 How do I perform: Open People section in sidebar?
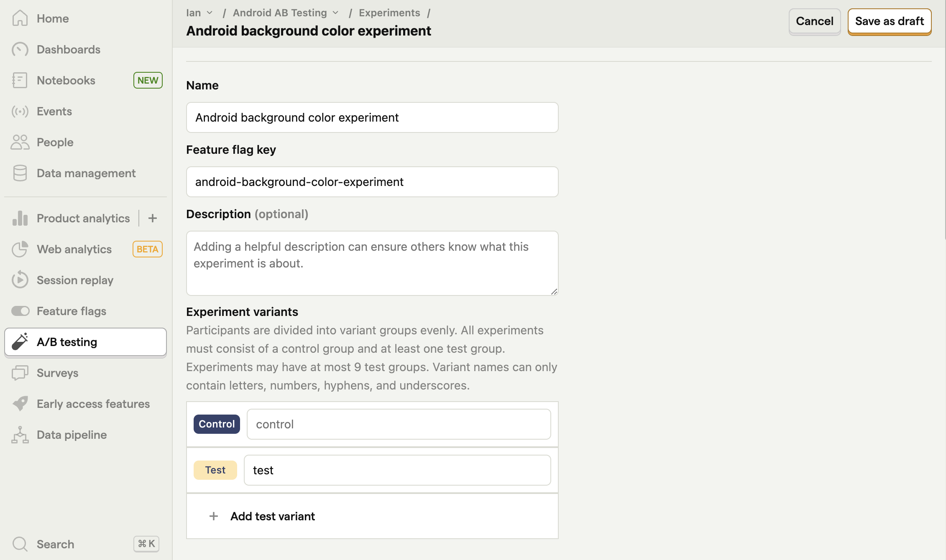[55, 142]
